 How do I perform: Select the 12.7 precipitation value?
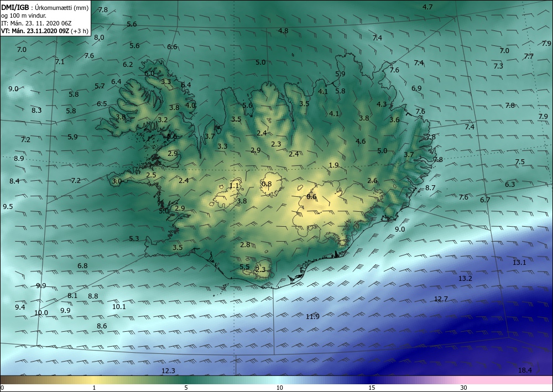441,299
